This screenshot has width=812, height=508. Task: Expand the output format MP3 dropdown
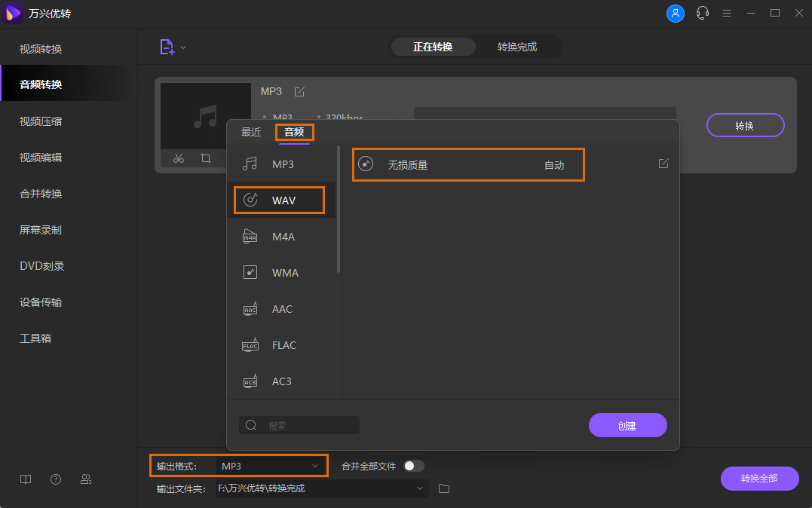pyautogui.click(x=315, y=467)
